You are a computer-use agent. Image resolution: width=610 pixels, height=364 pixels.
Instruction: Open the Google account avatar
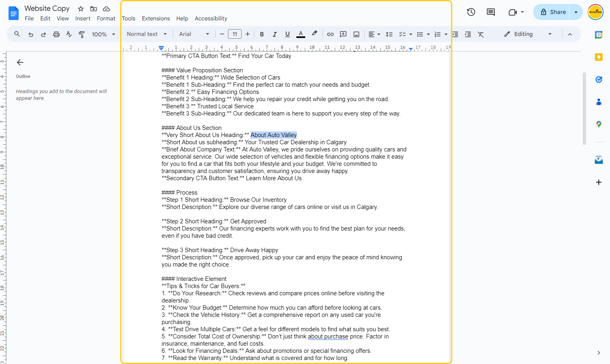(596, 12)
